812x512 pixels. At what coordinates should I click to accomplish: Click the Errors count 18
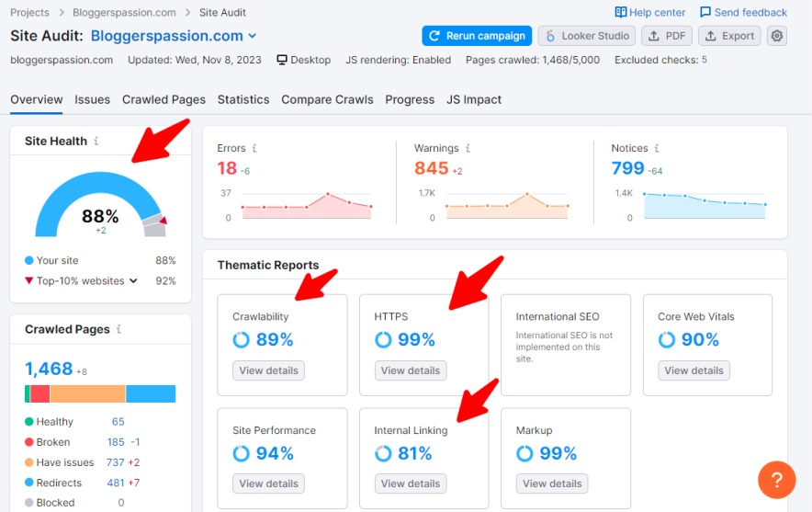(227, 168)
